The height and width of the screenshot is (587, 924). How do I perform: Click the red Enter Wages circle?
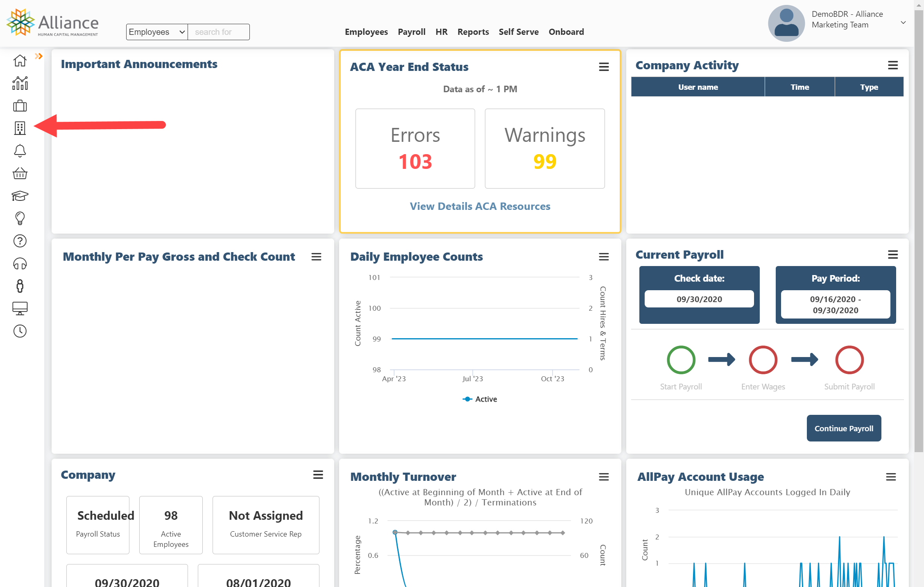(763, 360)
